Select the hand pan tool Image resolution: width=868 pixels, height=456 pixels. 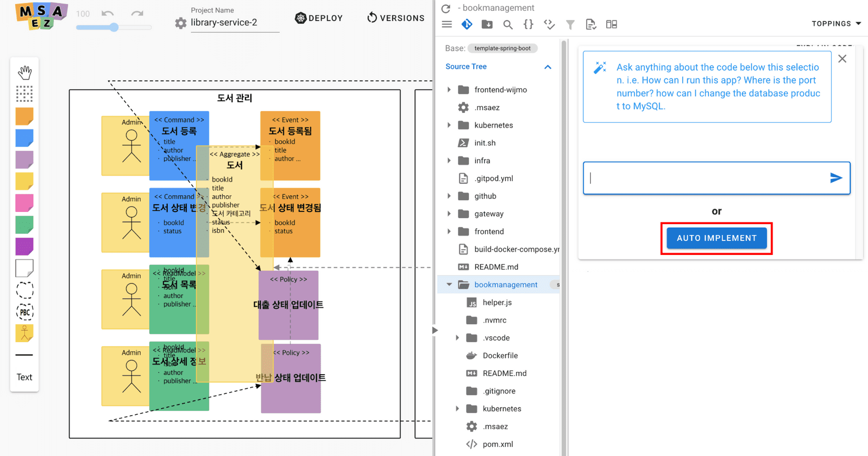click(25, 72)
